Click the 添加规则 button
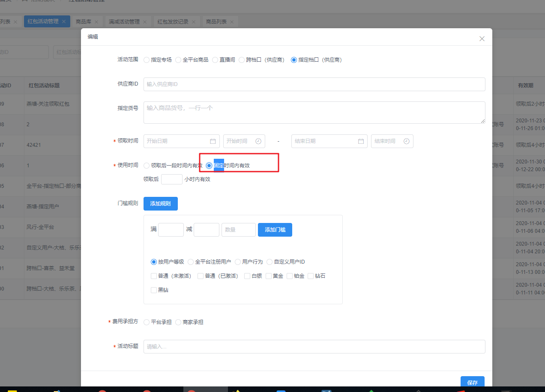 (161, 204)
